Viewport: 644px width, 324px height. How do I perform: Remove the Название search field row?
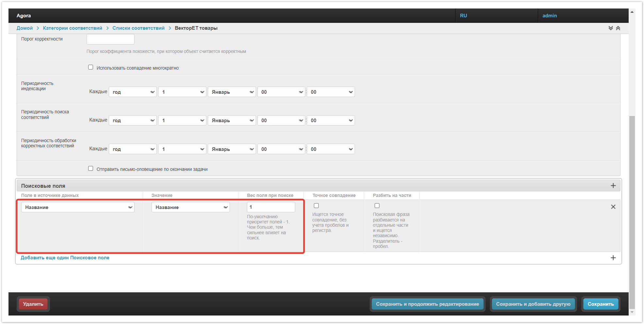point(613,207)
